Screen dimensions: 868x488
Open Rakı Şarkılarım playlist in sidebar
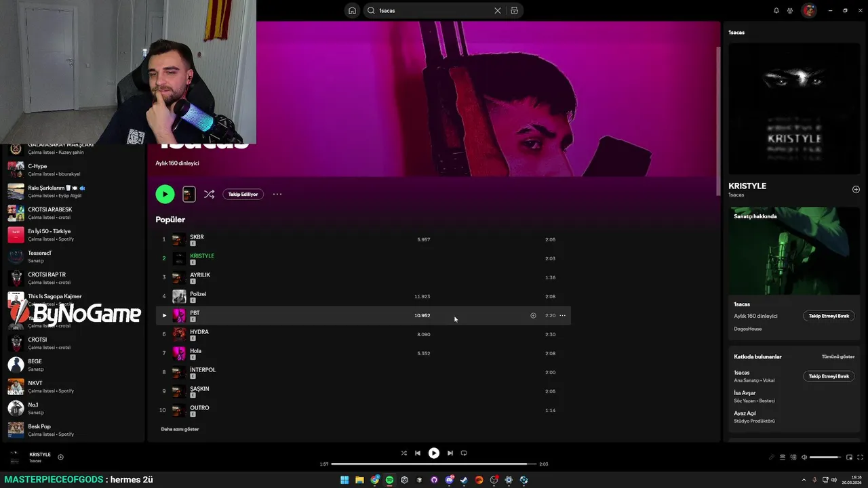pyautogui.click(x=75, y=191)
